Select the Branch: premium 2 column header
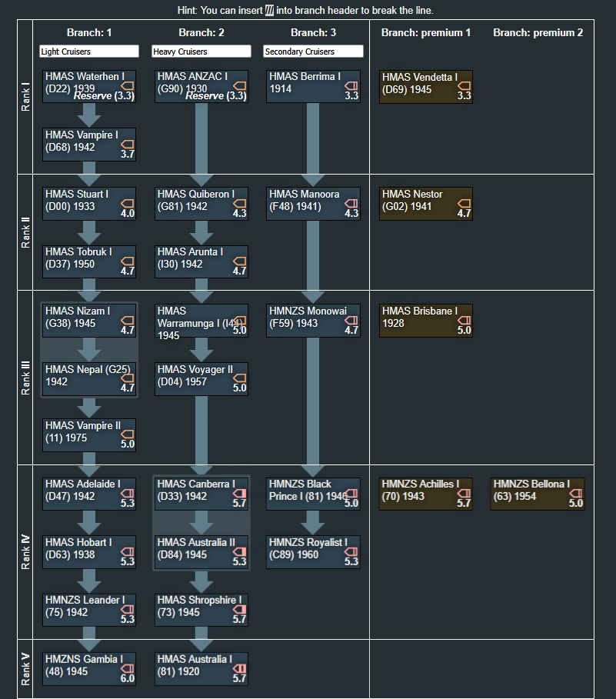Screen dimensions: 616x699 click(x=538, y=33)
